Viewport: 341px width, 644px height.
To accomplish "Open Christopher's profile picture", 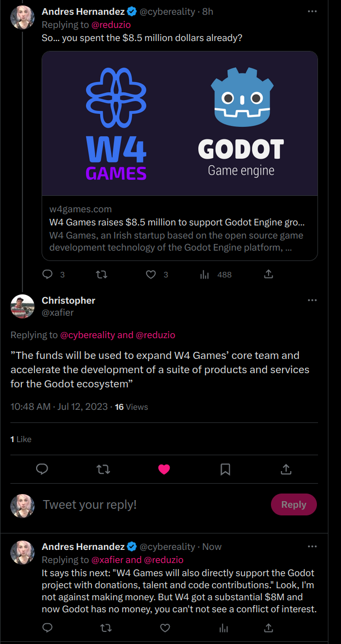I will click(x=22, y=306).
